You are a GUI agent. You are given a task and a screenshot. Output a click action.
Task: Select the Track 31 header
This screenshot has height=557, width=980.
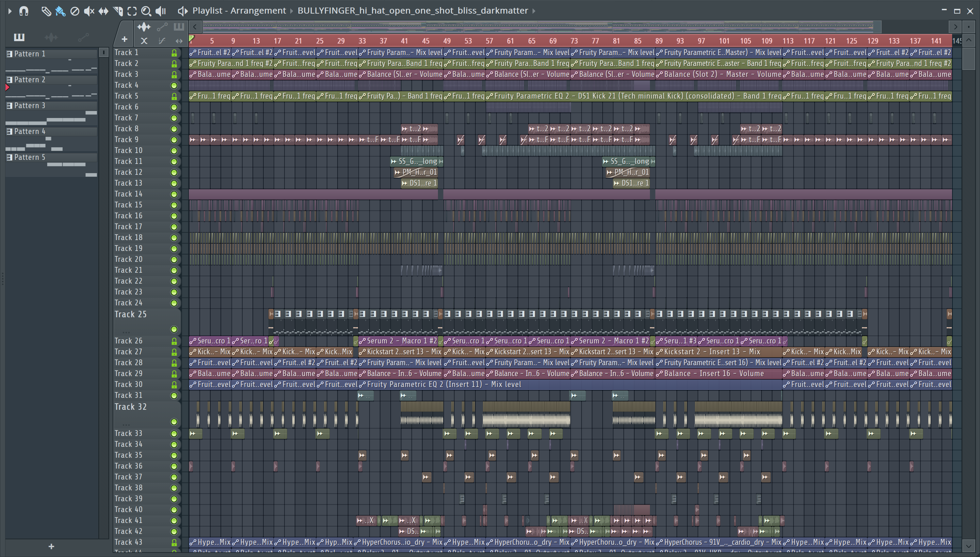(x=147, y=395)
